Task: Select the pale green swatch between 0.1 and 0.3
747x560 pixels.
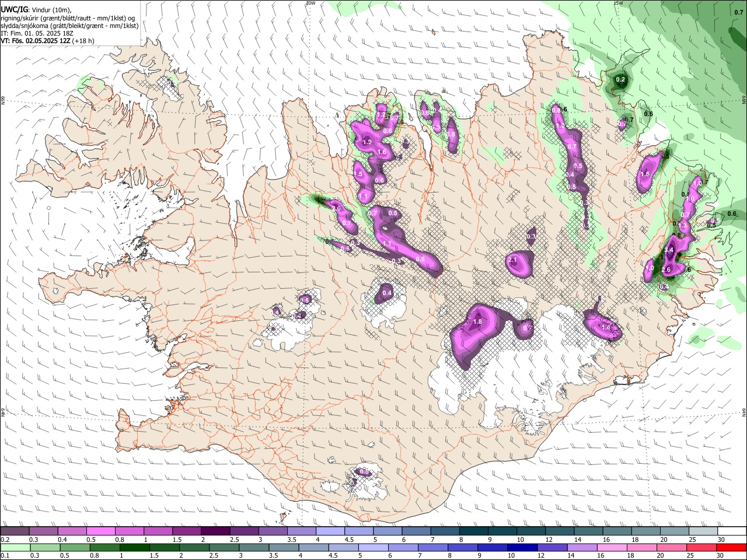Action: coord(15,547)
